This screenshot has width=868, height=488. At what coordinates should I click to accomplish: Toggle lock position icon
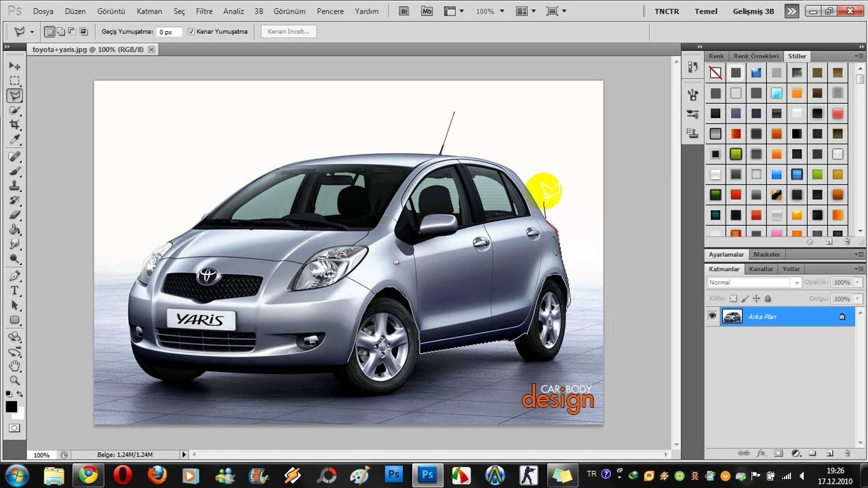tap(756, 298)
